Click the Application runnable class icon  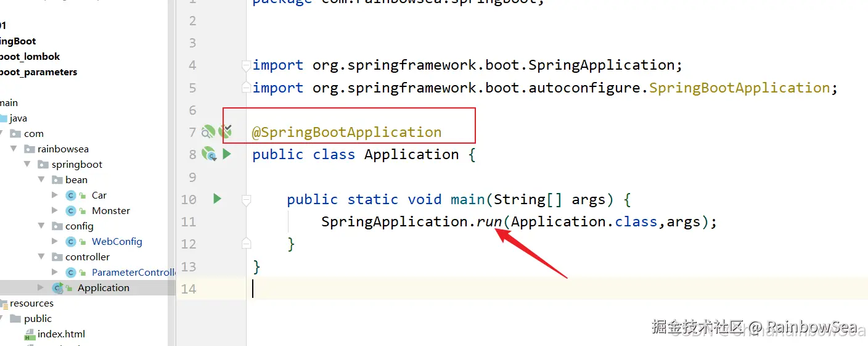pos(58,288)
